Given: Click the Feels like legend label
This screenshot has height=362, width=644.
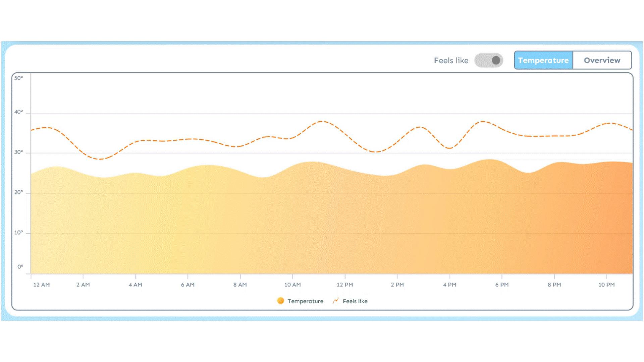Looking at the screenshot, I should point(355,301).
